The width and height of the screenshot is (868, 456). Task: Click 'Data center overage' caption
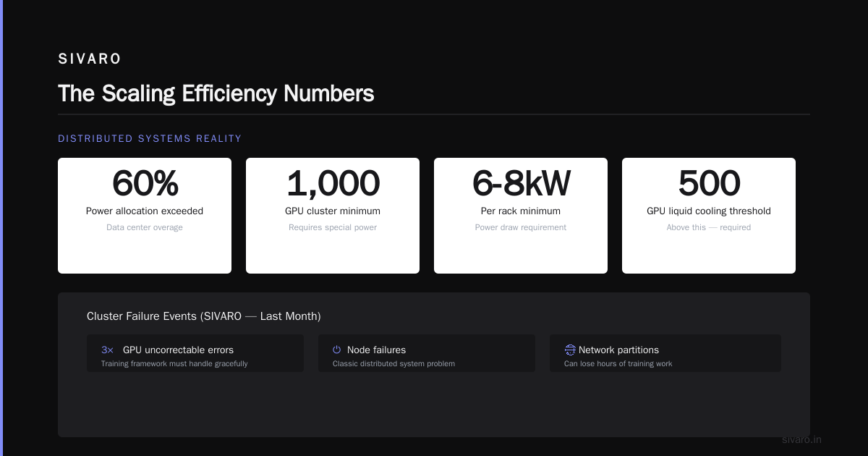145,227
